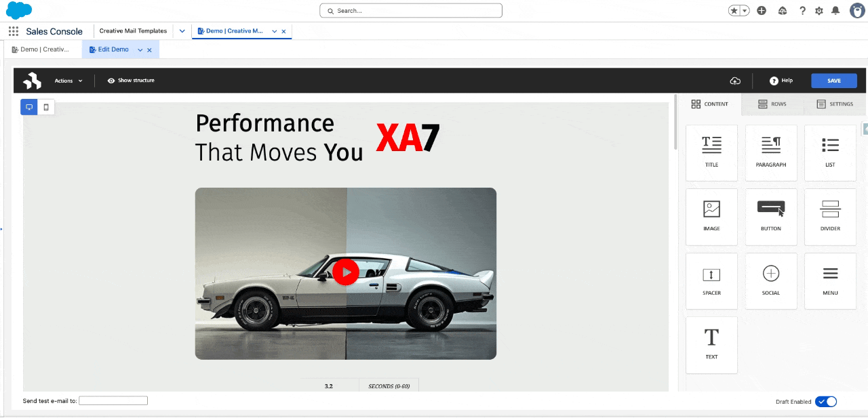Screen dimensions: 868x418
Task: Select the Title content block
Action: 711,152
